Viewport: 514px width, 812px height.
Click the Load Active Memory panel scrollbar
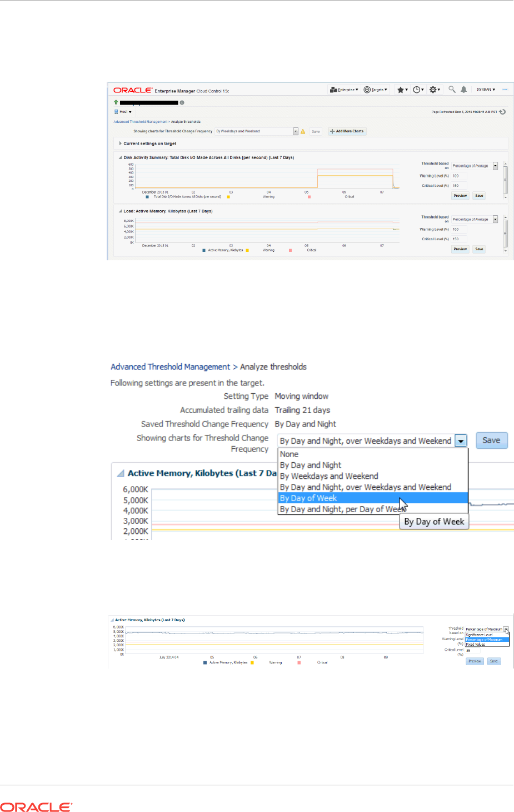coord(505,234)
